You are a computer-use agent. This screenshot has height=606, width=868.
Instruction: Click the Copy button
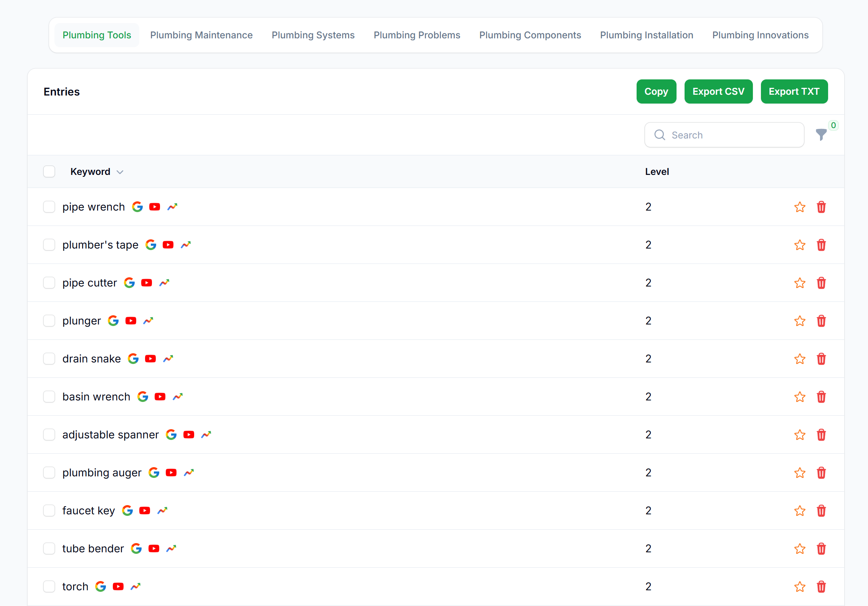click(656, 91)
